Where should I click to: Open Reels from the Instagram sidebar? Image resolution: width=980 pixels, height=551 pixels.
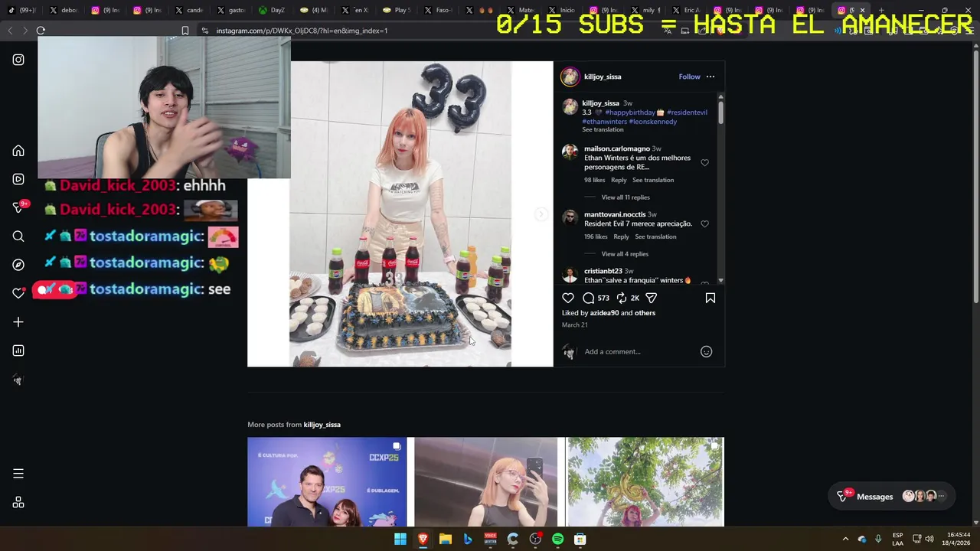tap(18, 179)
